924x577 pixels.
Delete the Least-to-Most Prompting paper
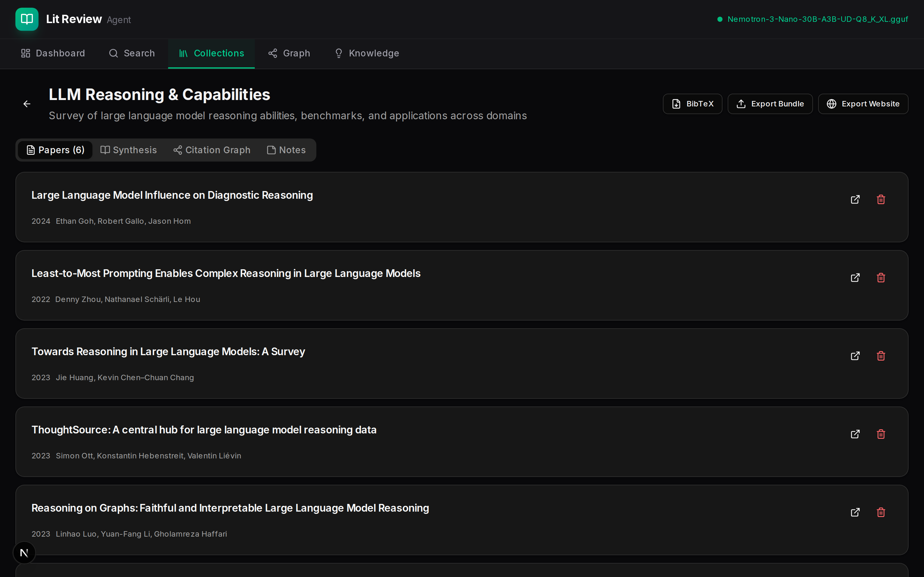(x=881, y=278)
